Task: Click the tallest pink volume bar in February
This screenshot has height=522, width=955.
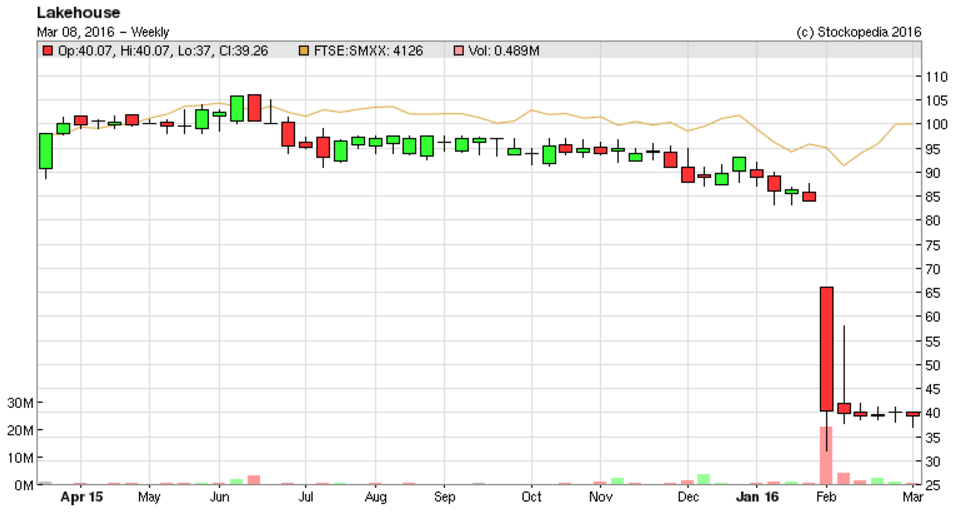Action: (x=826, y=456)
